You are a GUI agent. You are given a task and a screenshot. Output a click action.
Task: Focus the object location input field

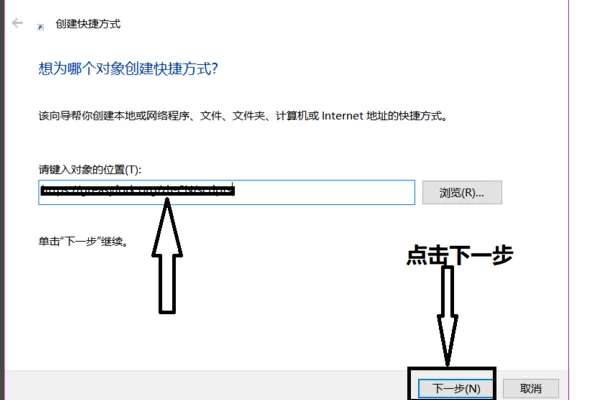pos(227,192)
